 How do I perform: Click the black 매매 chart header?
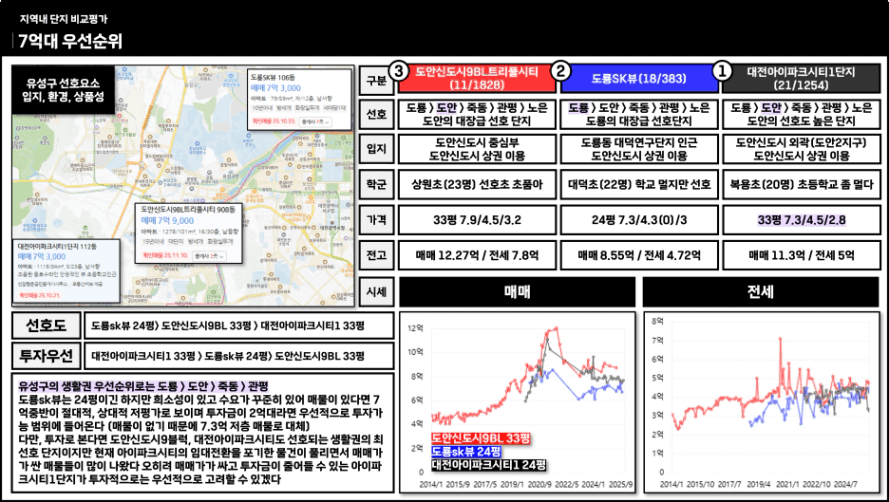tap(517, 292)
